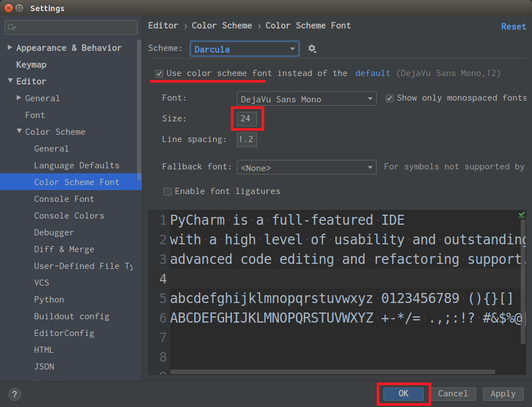
Task: Open EditorConfig color settings
Action: tap(64, 333)
